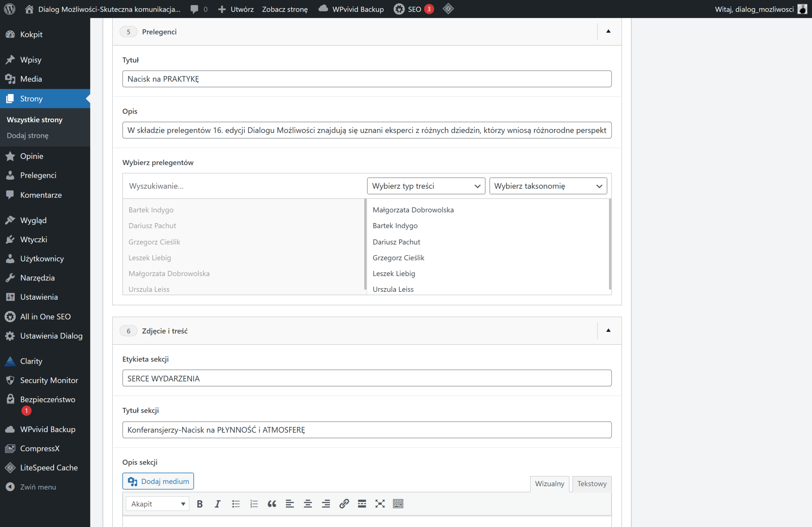The height and width of the screenshot is (527, 812).
Task: Click the LiteSpeed icon in admin bar
Action: (448, 9)
